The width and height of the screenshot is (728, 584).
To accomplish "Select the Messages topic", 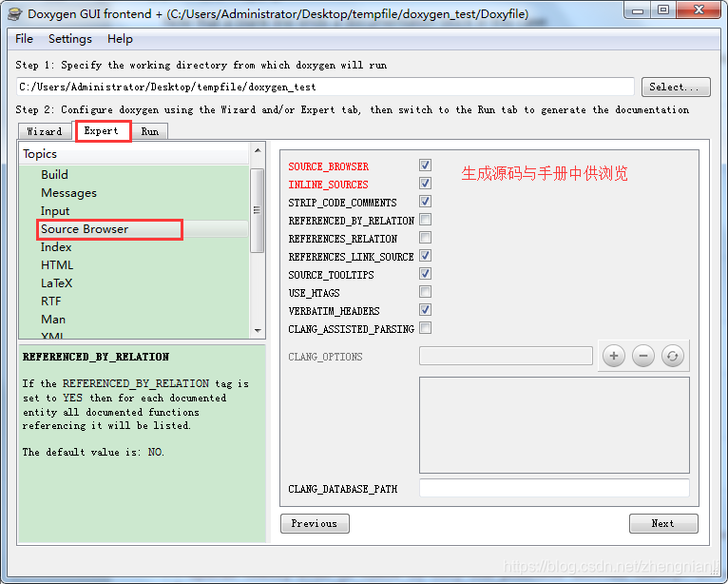I will click(68, 193).
